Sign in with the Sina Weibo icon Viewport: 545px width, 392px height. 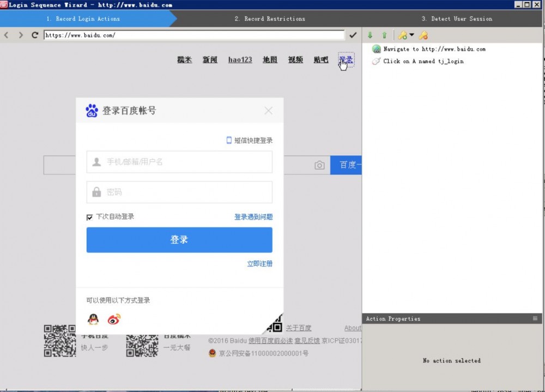113,319
